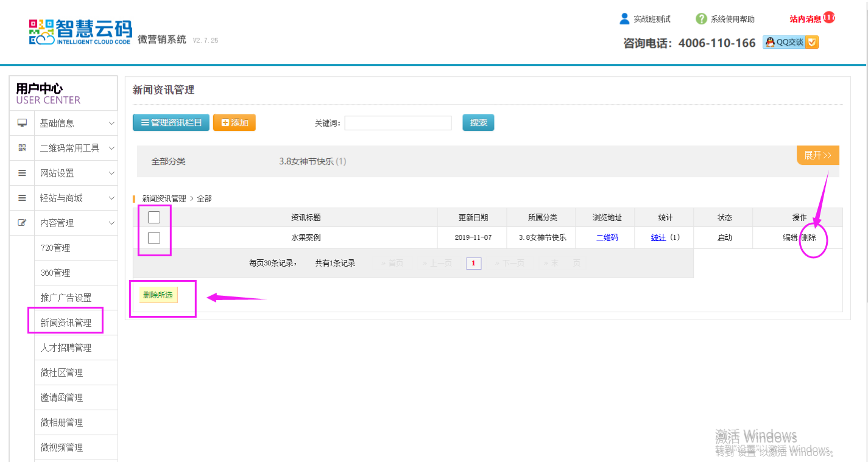The height and width of the screenshot is (462, 868).
Task: Click the 智慧云码 logo icon
Action: (x=41, y=32)
